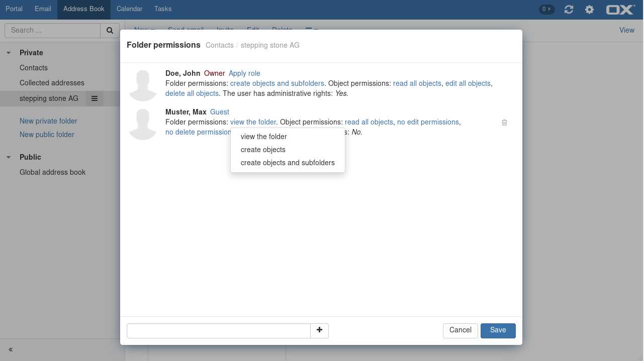Click the notification counter badge
The width and height of the screenshot is (644, 361).
coord(546,9)
